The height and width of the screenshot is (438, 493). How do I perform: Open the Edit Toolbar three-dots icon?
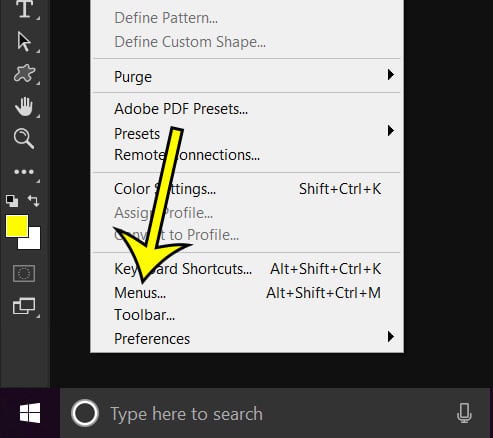click(x=24, y=172)
